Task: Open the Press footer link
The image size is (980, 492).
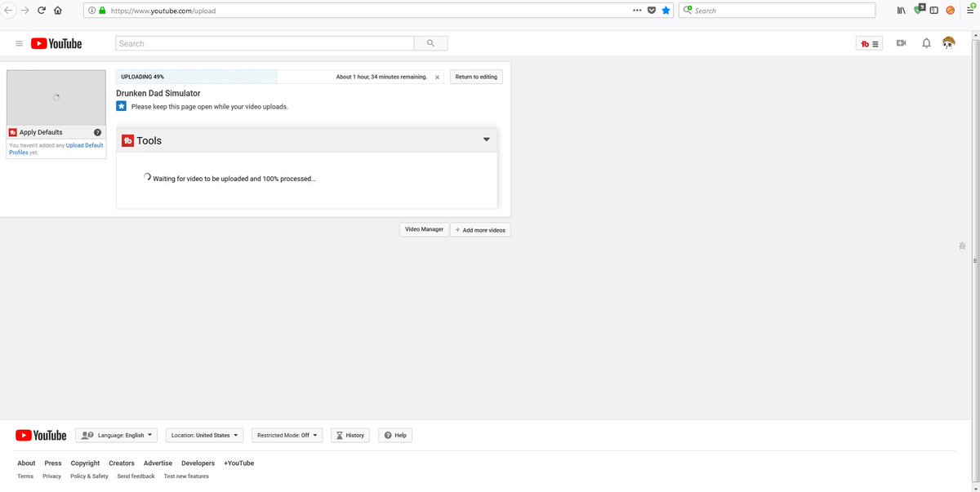Action: [x=53, y=463]
